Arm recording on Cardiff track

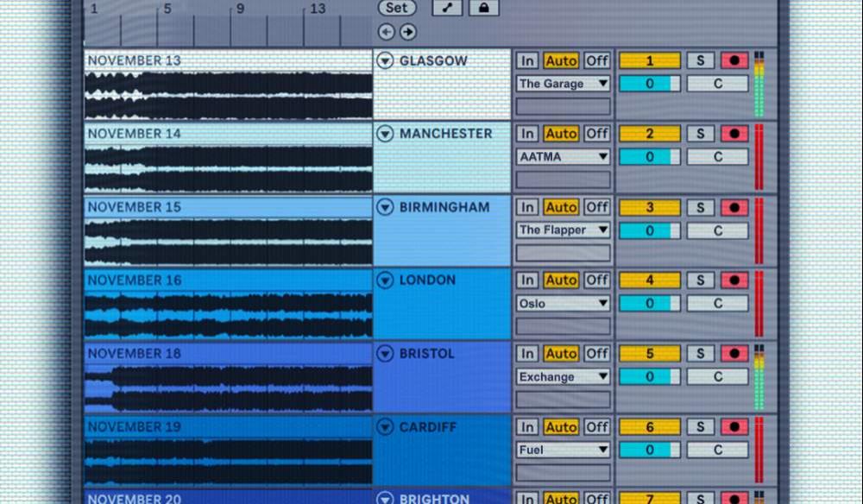pyautogui.click(x=734, y=427)
